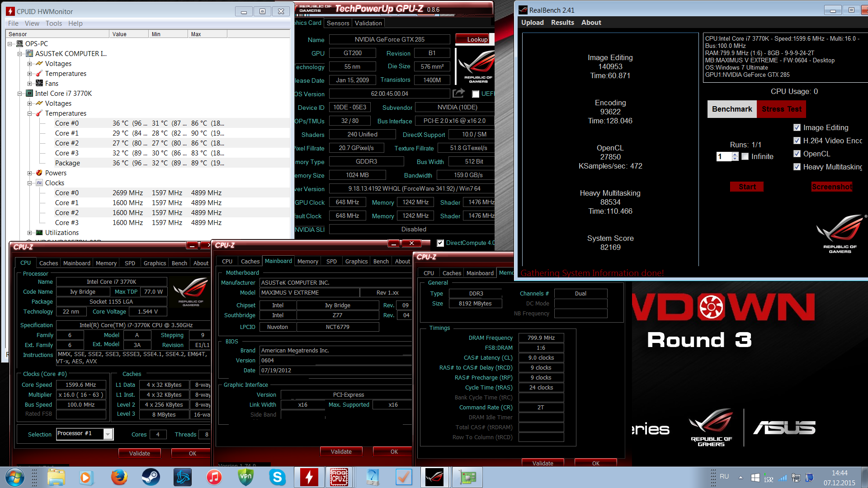Open the Tools menu in HWMonitor

pyautogui.click(x=53, y=23)
